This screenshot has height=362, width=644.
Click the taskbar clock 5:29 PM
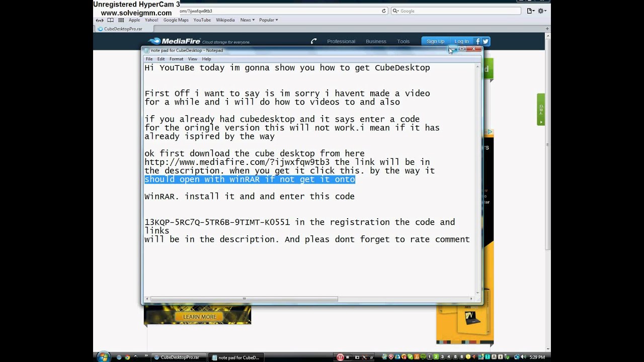tap(537, 357)
